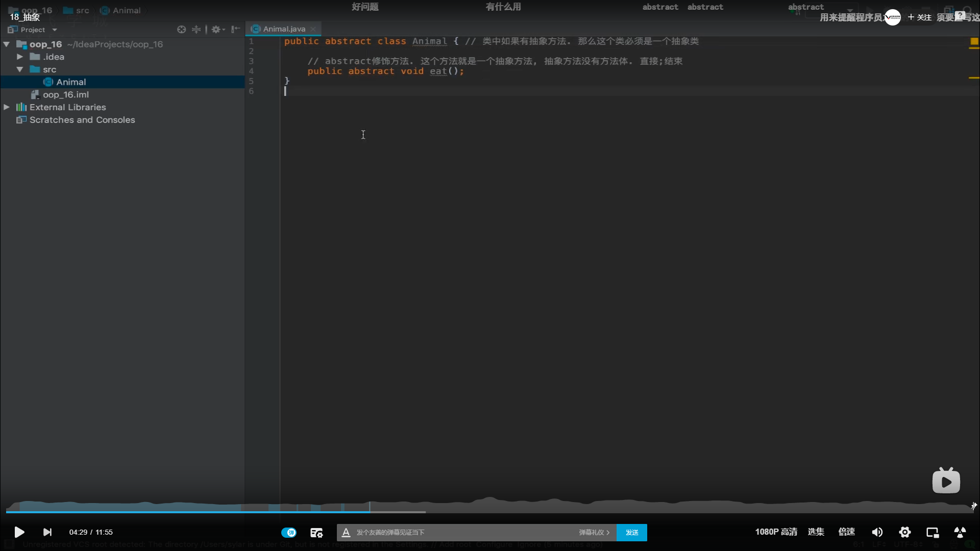
Task: Toggle fullscreen mode icon
Action: [x=960, y=532]
